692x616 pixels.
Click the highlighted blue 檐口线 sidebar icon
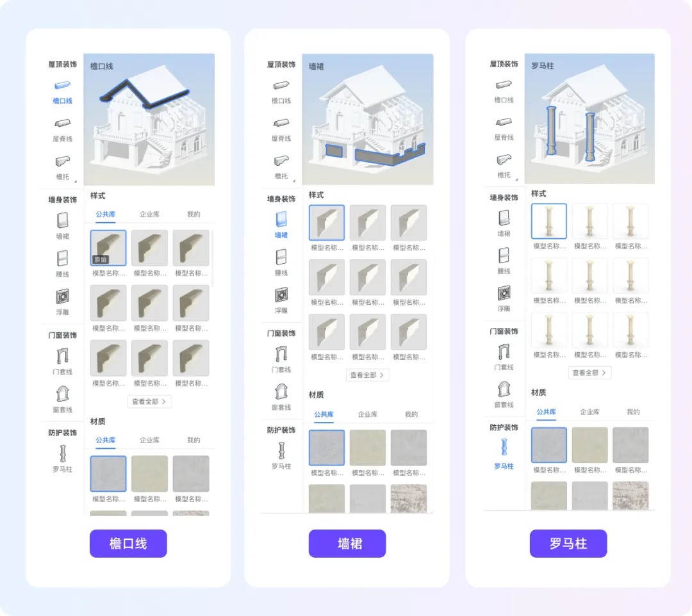tap(62, 86)
